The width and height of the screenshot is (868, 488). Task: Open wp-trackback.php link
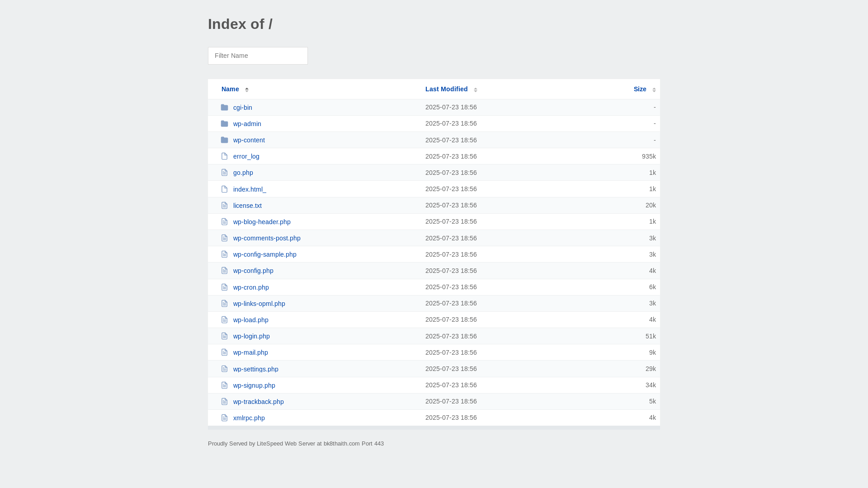[x=259, y=402]
